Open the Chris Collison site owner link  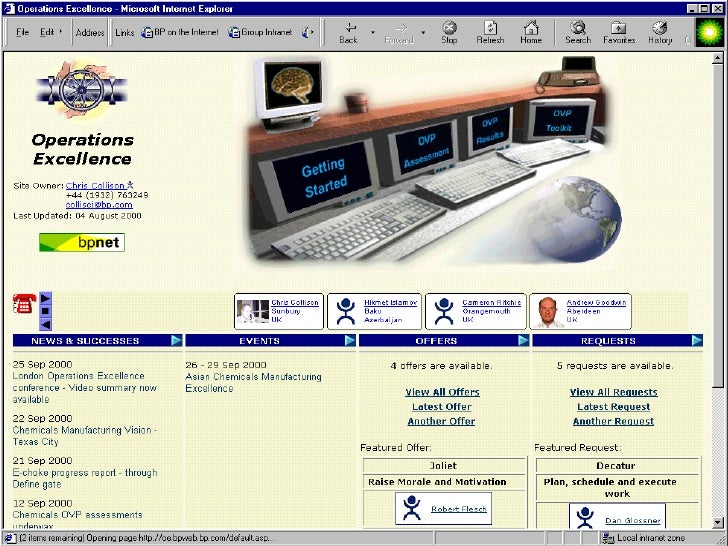point(96,186)
